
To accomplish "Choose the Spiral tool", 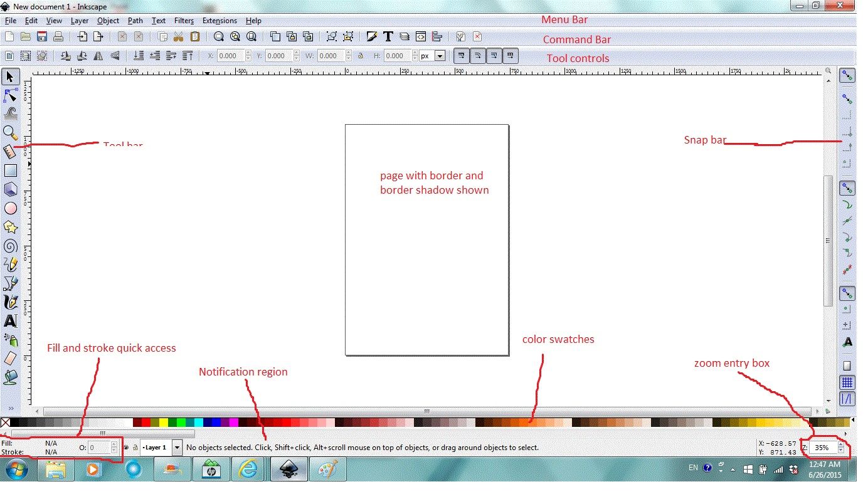I will pos(11,245).
